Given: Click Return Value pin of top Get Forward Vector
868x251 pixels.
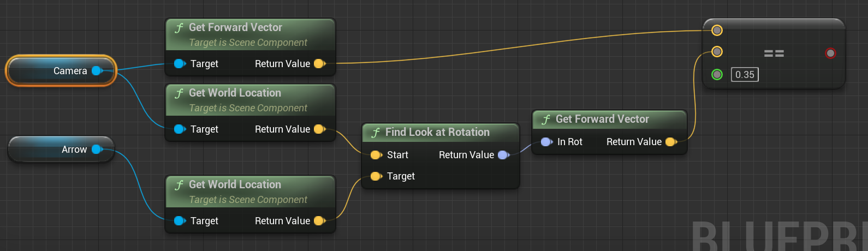Looking at the screenshot, I should click(319, 64).
